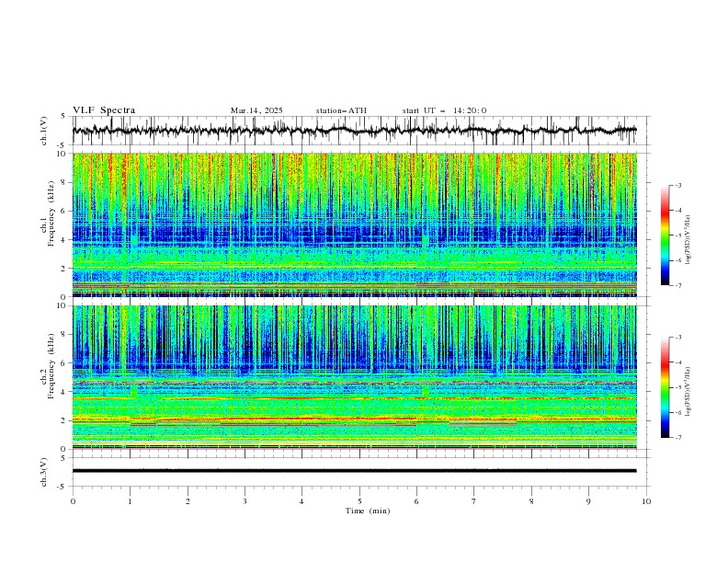
Task: Click the "-3" label on ch.2 colorbar
Action: tap(677, 338)
